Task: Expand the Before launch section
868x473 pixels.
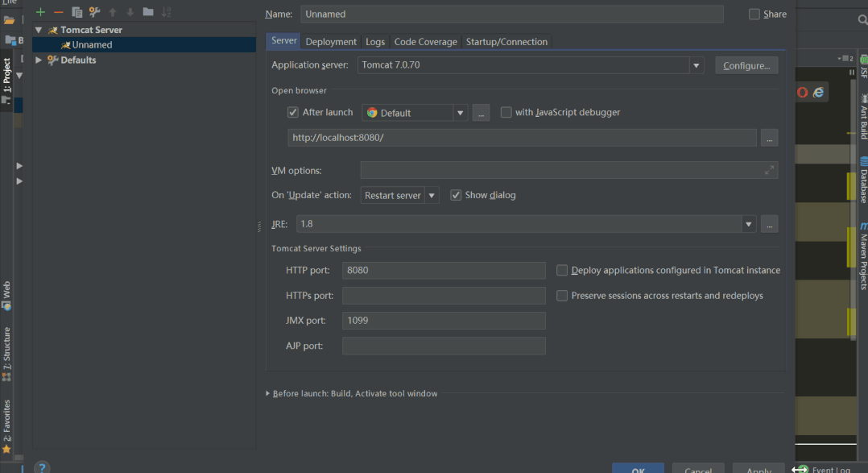Action: (267, 393)
